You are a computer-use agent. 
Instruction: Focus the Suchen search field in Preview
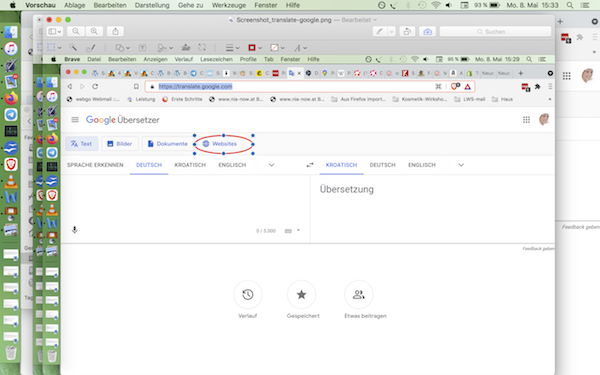[x=495, y=31]
